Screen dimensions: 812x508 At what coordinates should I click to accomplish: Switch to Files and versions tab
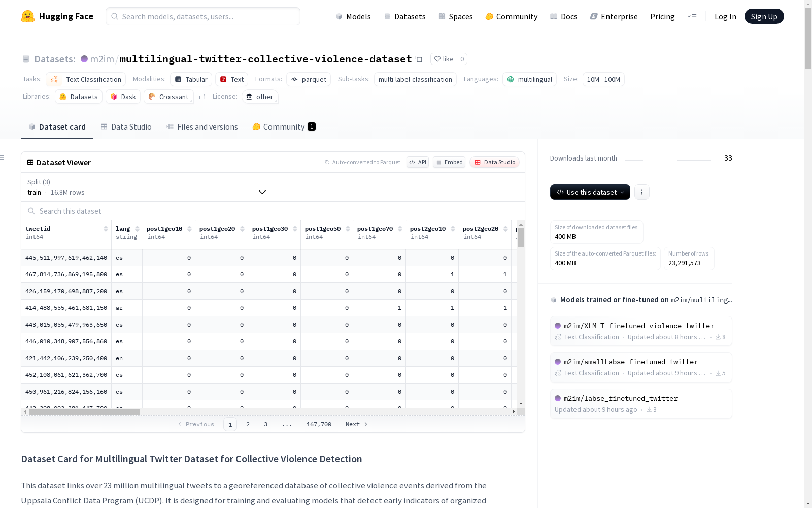tap(202, 127)
